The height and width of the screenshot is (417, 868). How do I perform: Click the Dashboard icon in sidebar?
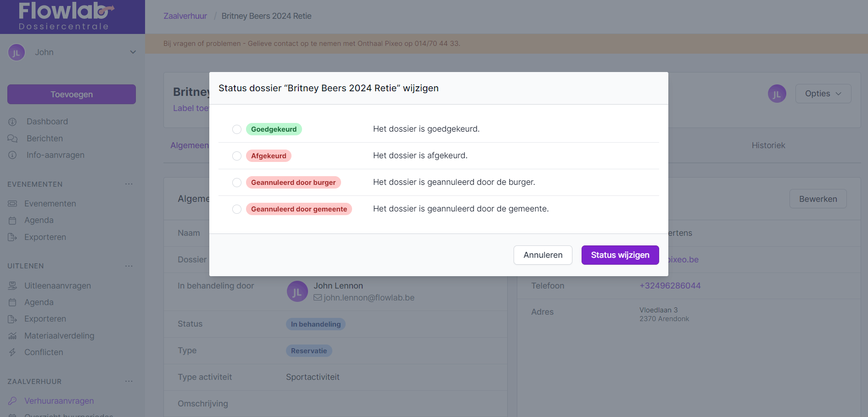(x=12, y=122)
